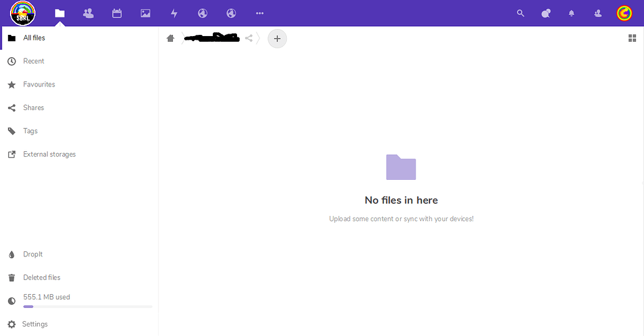Open the plus new file menu

(278, 39)
